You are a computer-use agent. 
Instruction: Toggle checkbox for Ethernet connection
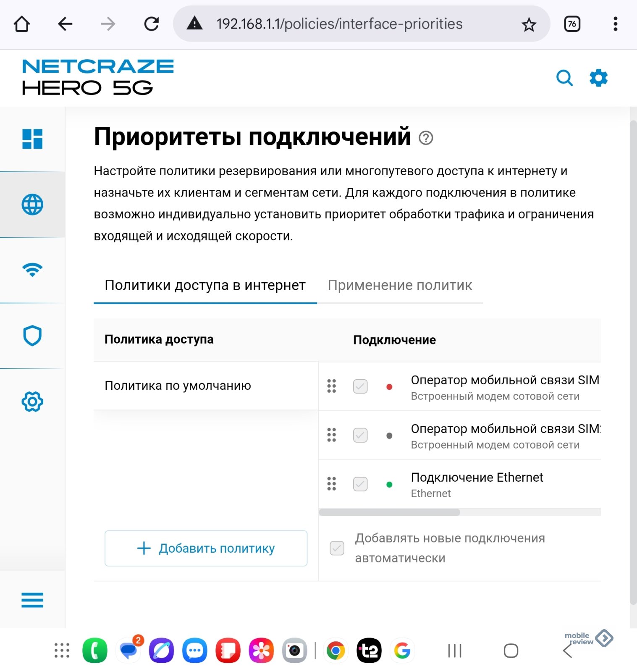pos(360,484)
